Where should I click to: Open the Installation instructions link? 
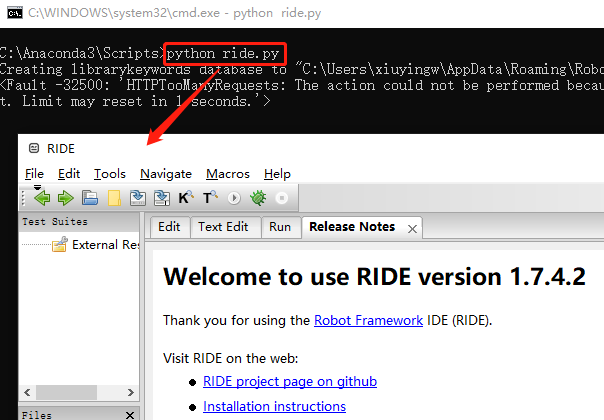[x=274, y=407]
